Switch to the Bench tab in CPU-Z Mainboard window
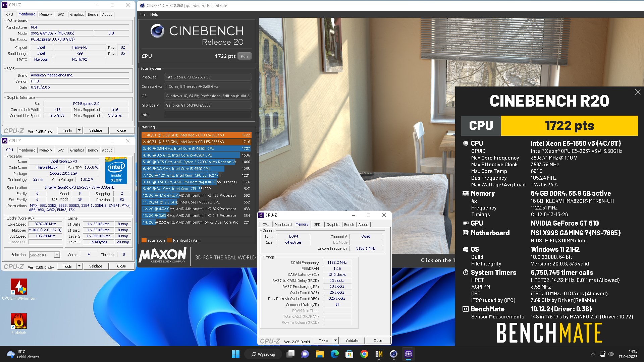 93,14
